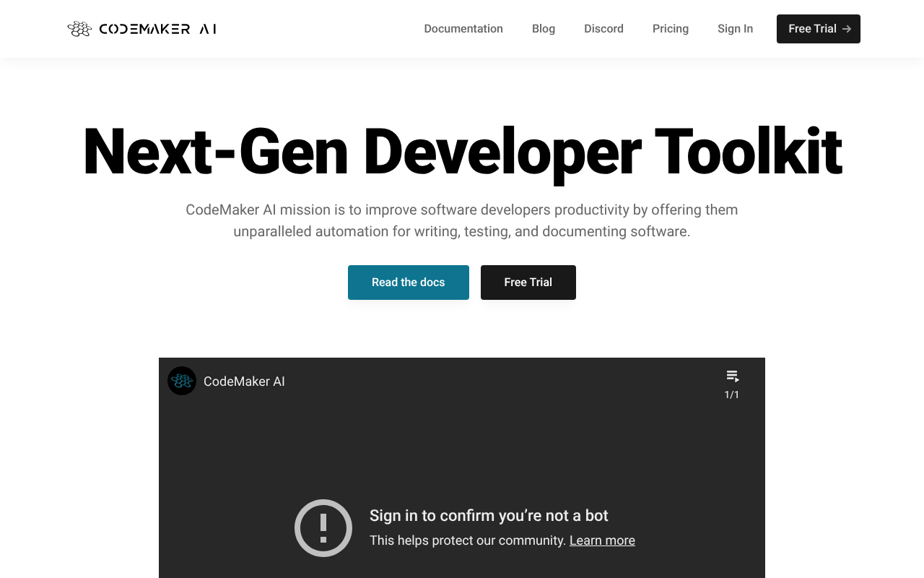Viewport: 924px width, 578px height.
Task: Start a Free Trial from the top navigation
Action: (x=818, y=29)
